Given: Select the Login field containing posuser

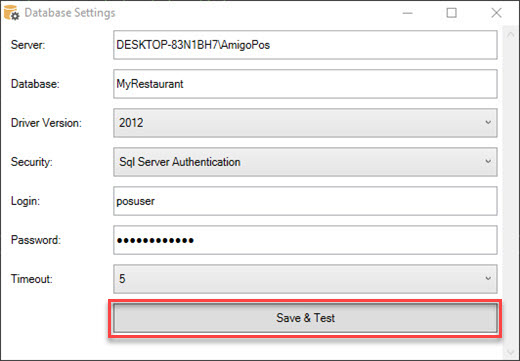Looking at the screenshot, I should (x=305, y=201).
